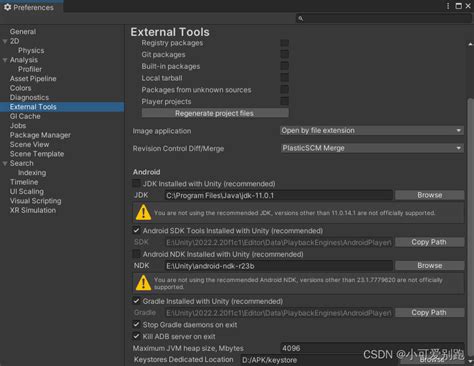This screenshot has height=366, width=474.
Task: Open the GI Cache preferences section
Action: coord(25,116)
